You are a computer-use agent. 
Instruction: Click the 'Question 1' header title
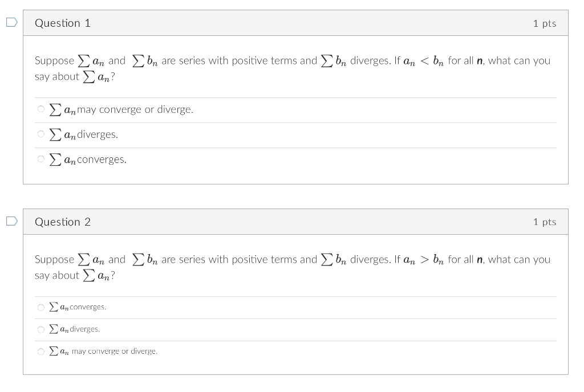63,23
